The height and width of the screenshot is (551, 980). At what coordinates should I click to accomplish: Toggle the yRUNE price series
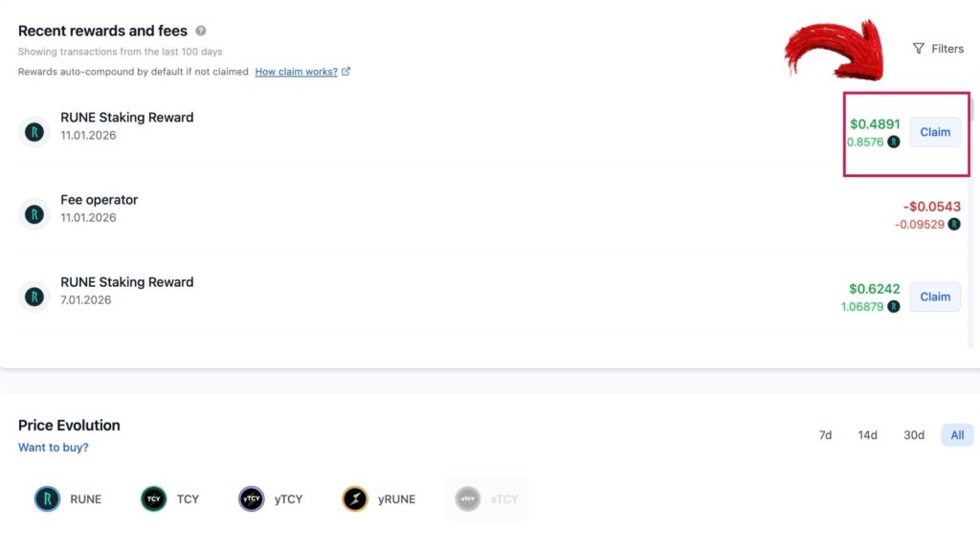point(379,499)
